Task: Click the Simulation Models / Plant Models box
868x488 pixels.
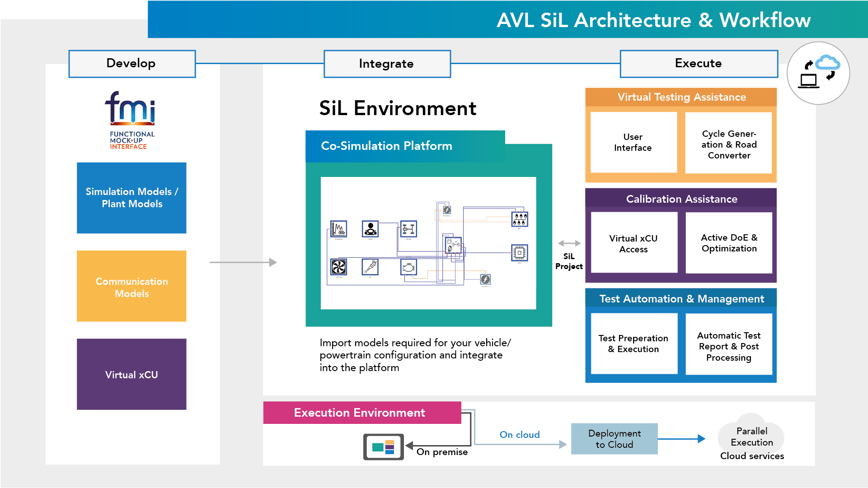Action: [x=131, y=198]
